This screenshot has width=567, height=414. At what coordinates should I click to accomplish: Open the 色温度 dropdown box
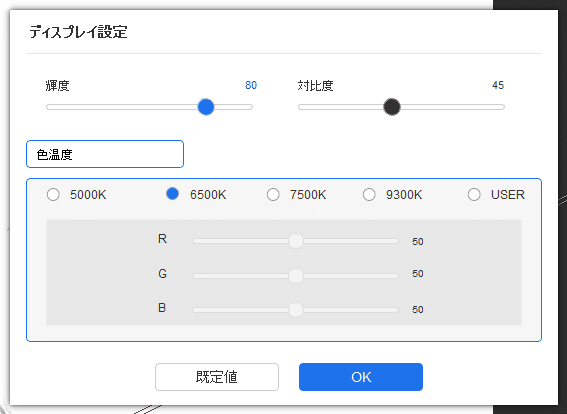(x=105, y=154)
